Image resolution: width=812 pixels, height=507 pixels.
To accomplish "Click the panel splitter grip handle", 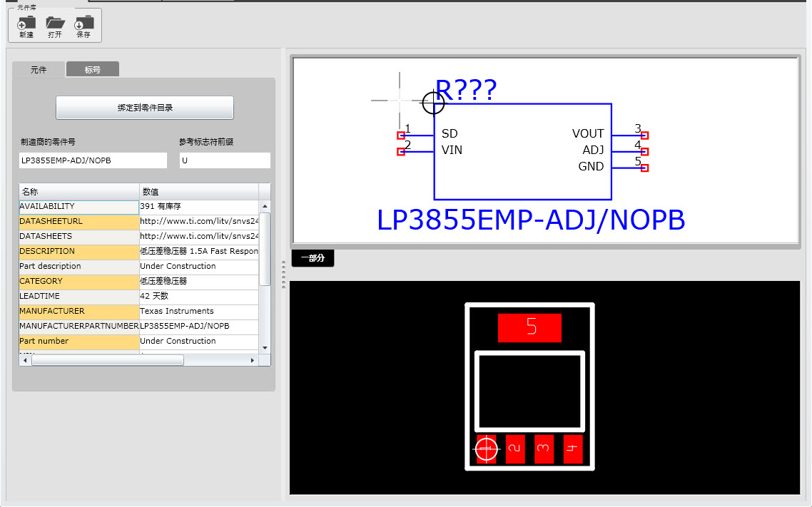I will (283, 275).
